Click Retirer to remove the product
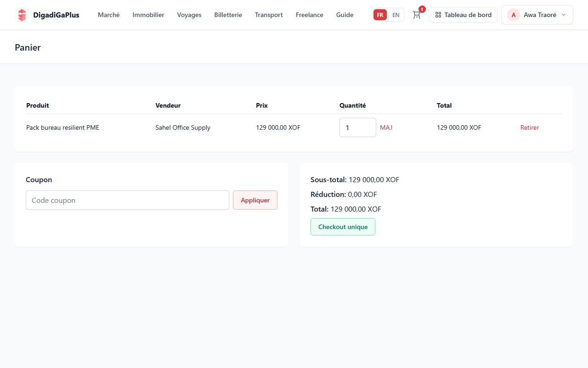 click(530, 127)
